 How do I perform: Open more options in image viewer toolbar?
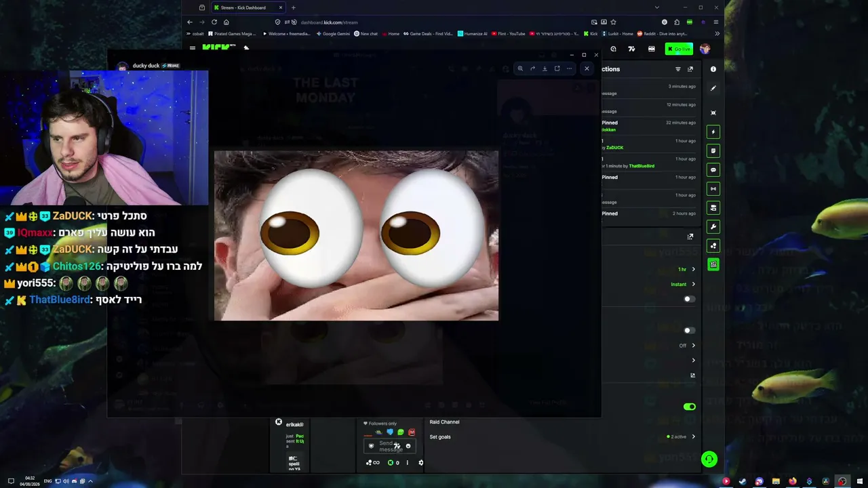coord(569,68)
